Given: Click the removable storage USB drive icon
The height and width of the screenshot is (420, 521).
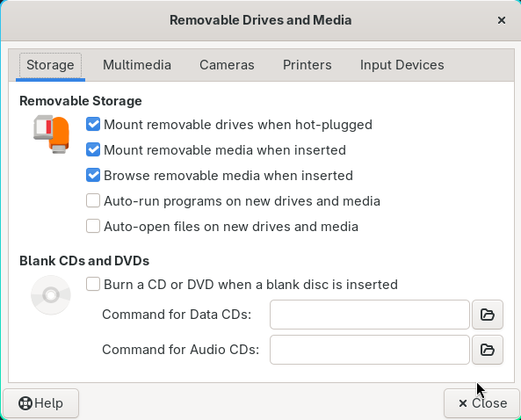Looking at the screenshot, I should click(x=52, y=134).
